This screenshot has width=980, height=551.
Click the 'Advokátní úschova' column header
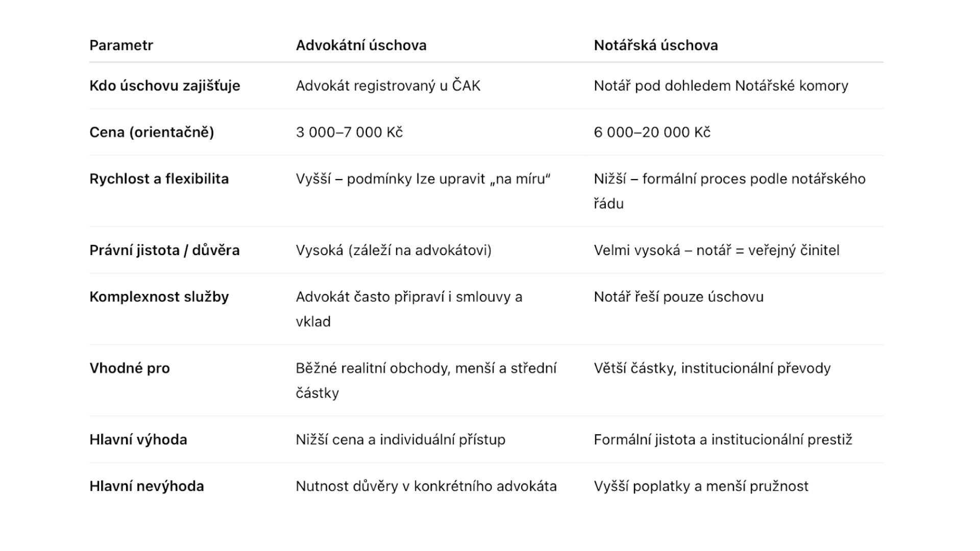click(x=361, y=45)
